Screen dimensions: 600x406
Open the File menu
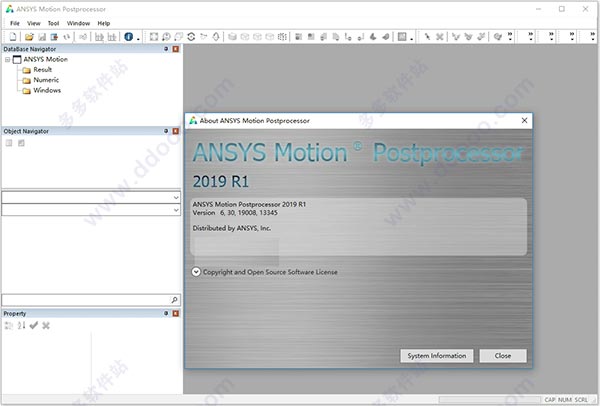point(15,23)
